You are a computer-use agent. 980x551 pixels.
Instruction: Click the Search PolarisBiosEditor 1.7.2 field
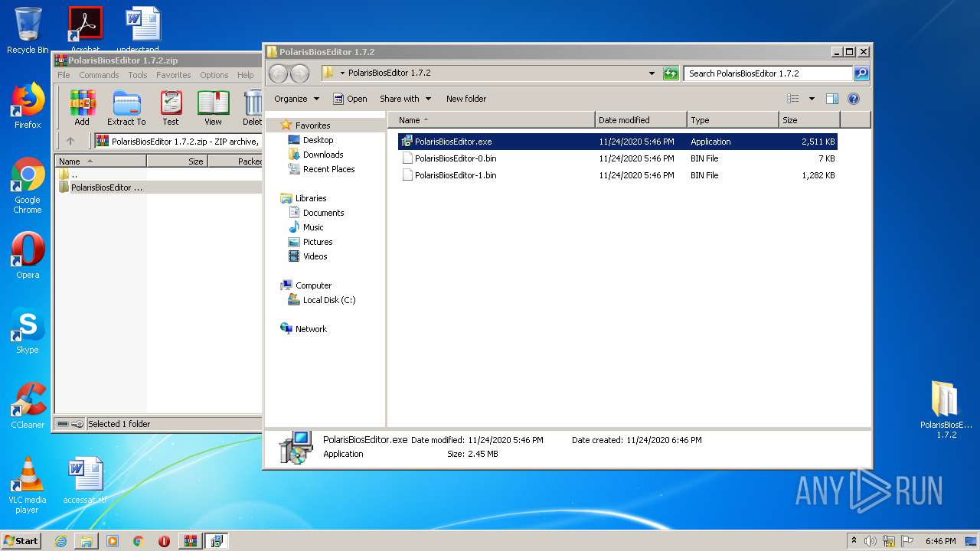[768, 73]
